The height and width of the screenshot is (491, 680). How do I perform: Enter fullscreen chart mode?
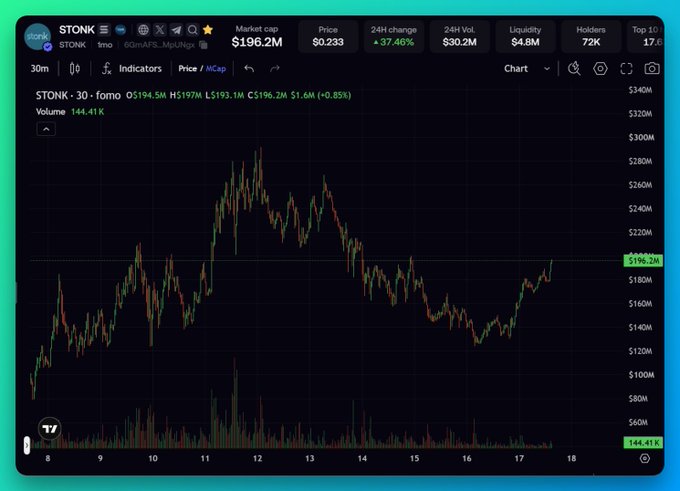(x=626, y=69)
